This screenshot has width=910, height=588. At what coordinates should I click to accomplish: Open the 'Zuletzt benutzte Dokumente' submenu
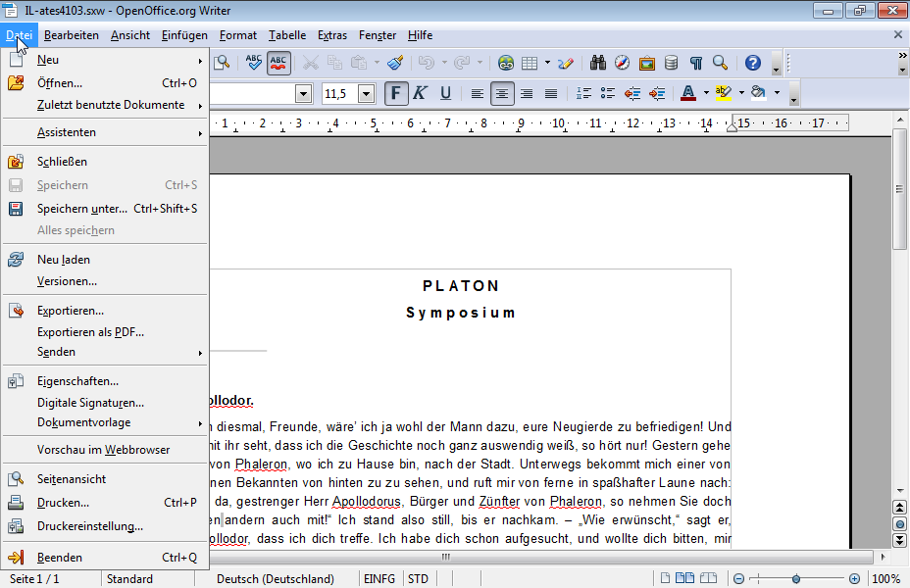point(110,105)
